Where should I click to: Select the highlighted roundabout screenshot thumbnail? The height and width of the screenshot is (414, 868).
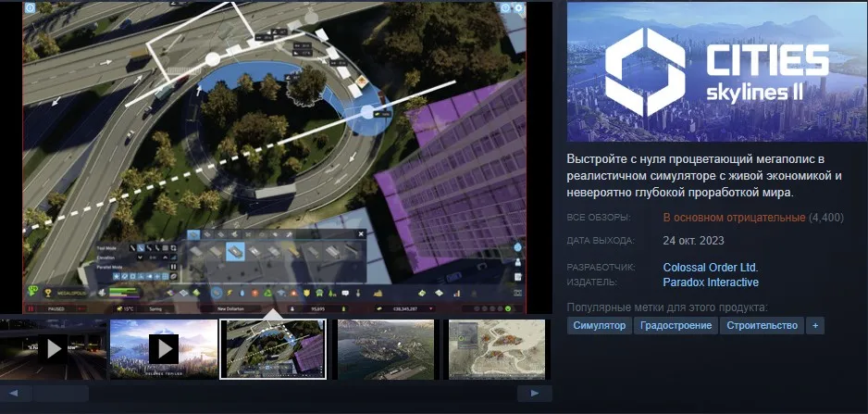point(274,349)
